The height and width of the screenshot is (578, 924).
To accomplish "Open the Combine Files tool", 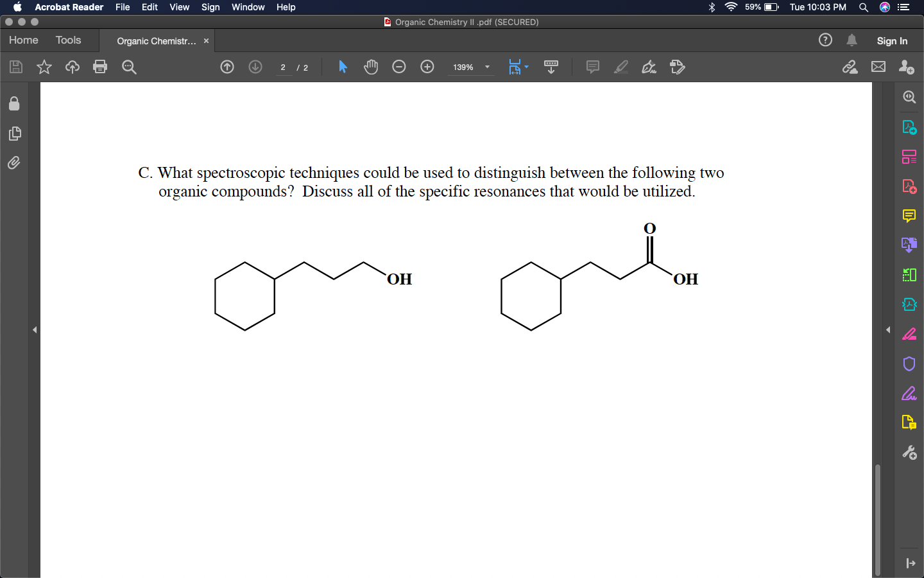I will (x=909, y=245).
